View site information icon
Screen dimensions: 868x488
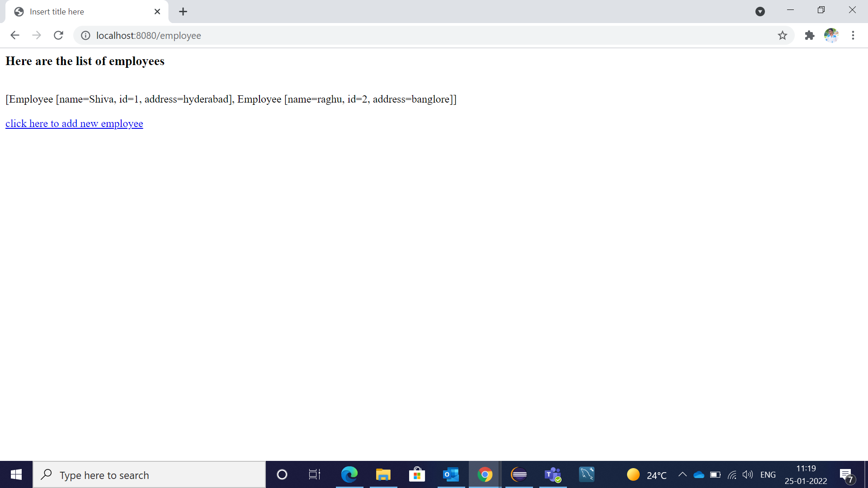(85, 35)
